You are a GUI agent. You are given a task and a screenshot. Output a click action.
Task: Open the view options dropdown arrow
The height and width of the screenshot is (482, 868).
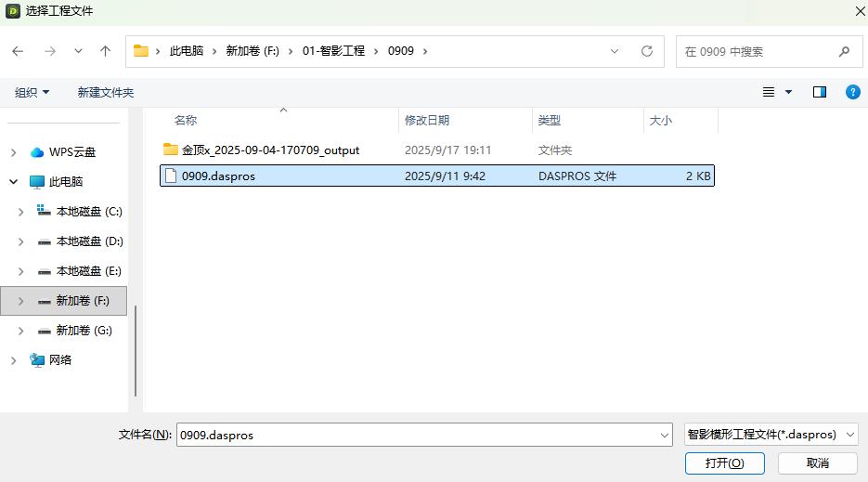point(788,92)
